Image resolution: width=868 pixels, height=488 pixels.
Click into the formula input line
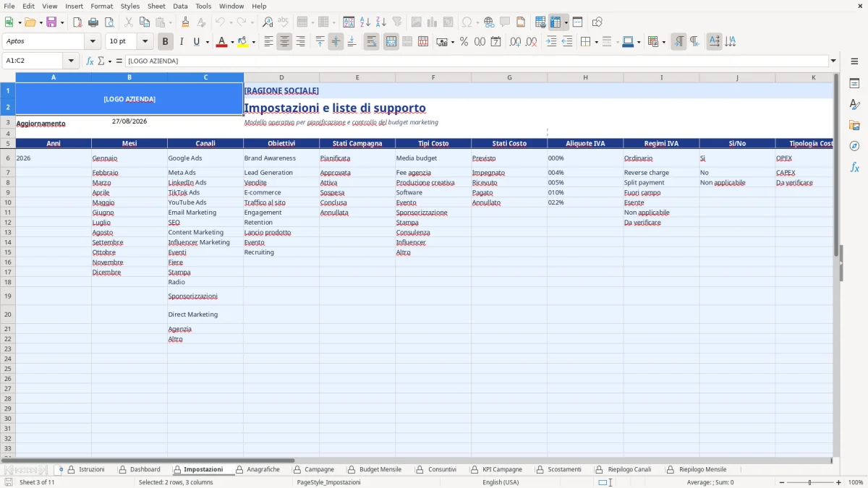tap(476, 61)
